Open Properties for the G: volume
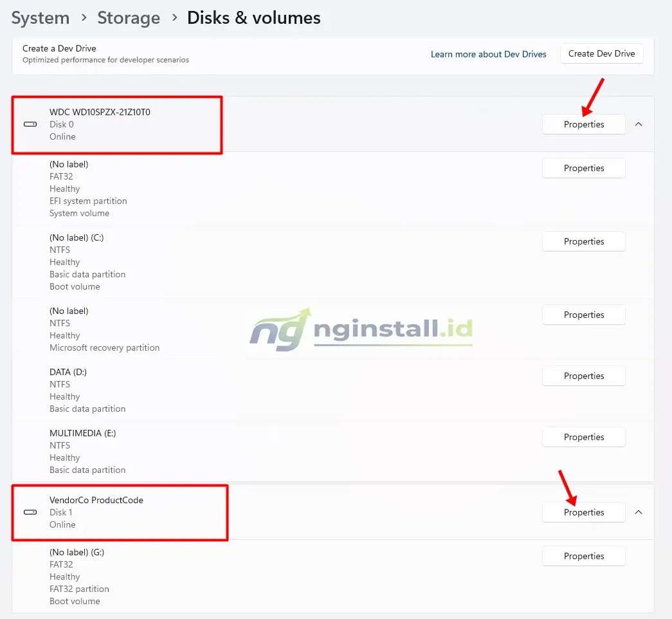672x619 pixels. pos(584,556)
